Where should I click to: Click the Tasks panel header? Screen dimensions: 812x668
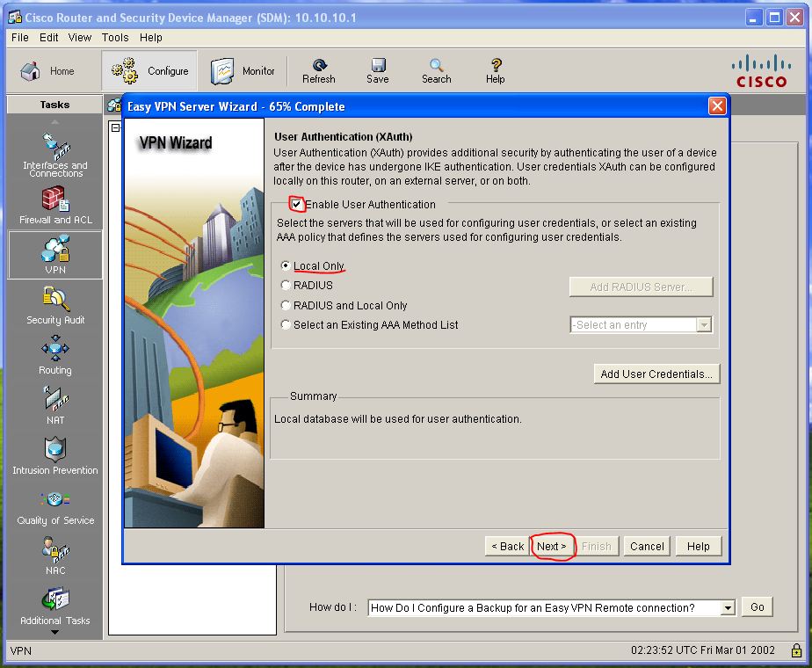54,105
